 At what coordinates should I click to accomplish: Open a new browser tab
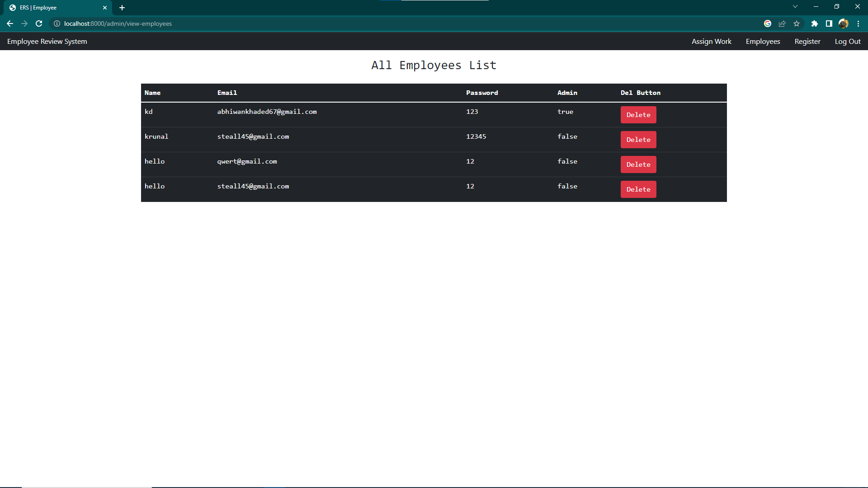pyautogui.click(x=122, y=7)
